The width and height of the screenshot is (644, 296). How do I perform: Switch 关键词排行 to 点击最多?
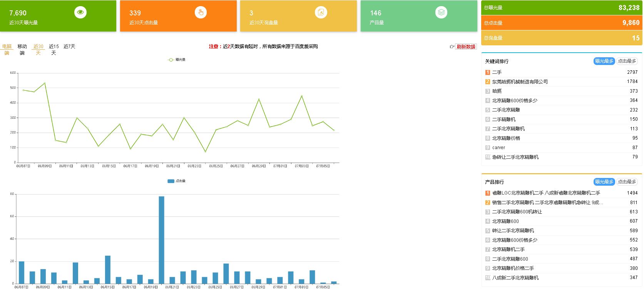pos(627,61)
